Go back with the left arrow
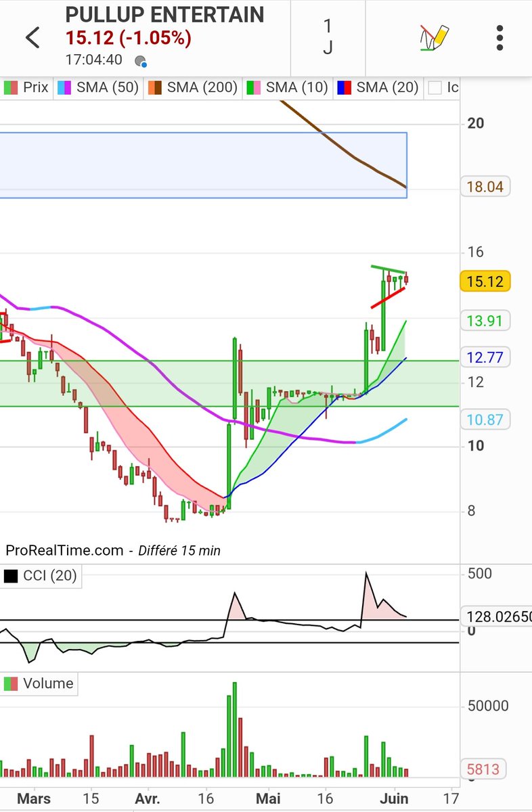The height and width of the screenshot is (812, 532). coord(32,38)
